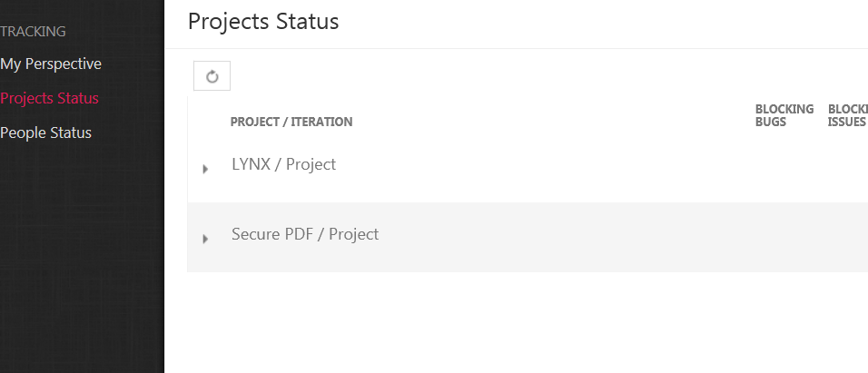Sort by the PROJECT / ITERATION column header
The image size is (868, 373).
[291, 122]
